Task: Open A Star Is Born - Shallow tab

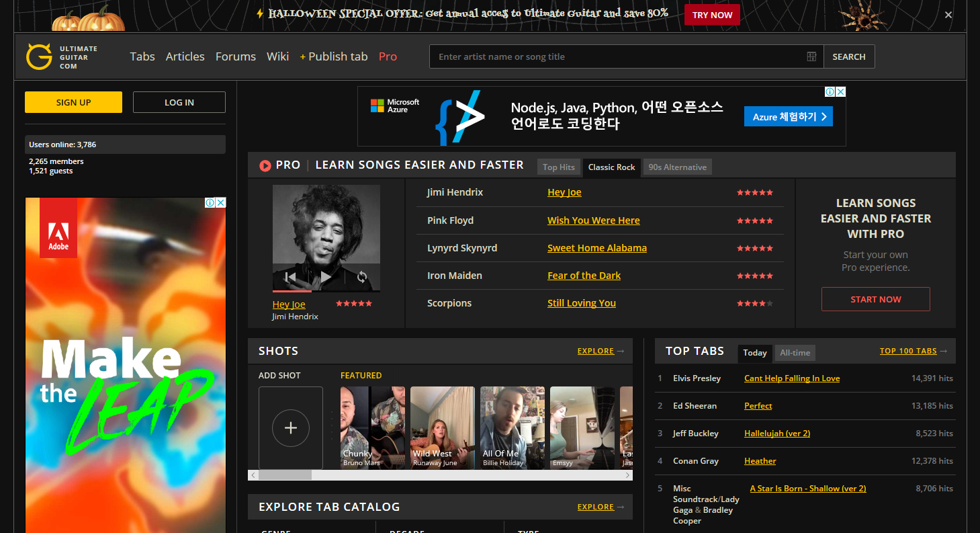Action: [x=808, y=489]
